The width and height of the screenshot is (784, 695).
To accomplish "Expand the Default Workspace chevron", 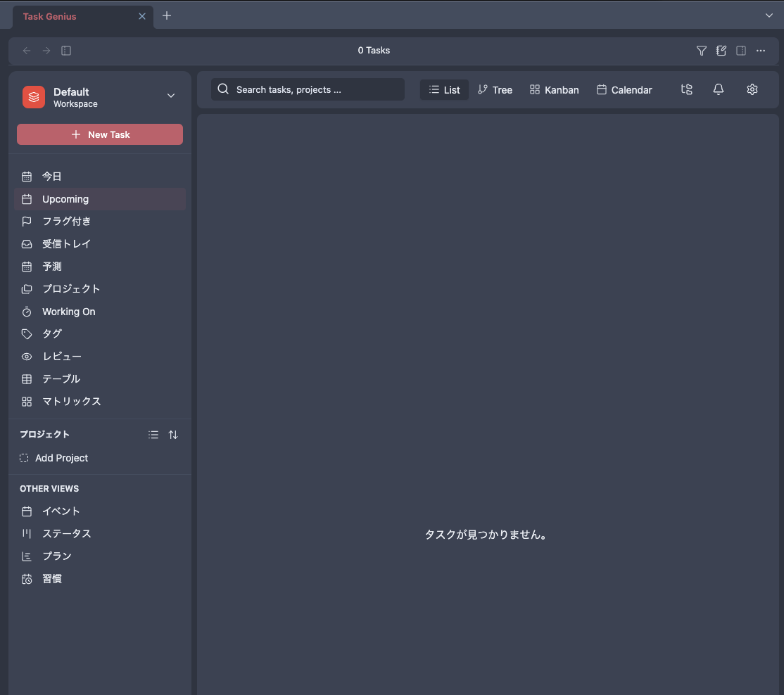I will [x=171, y=96].
